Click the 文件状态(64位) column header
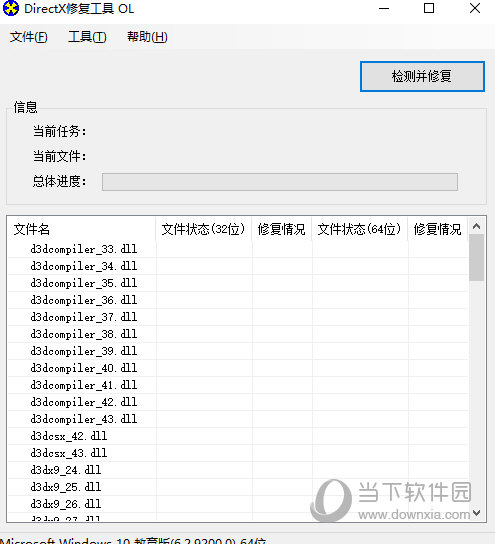 coord(359,229)
